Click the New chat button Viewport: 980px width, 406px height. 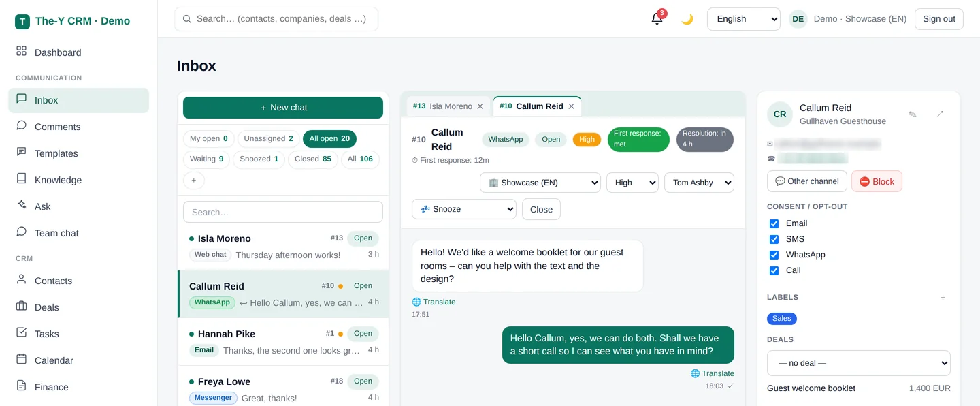click(283, 108)
